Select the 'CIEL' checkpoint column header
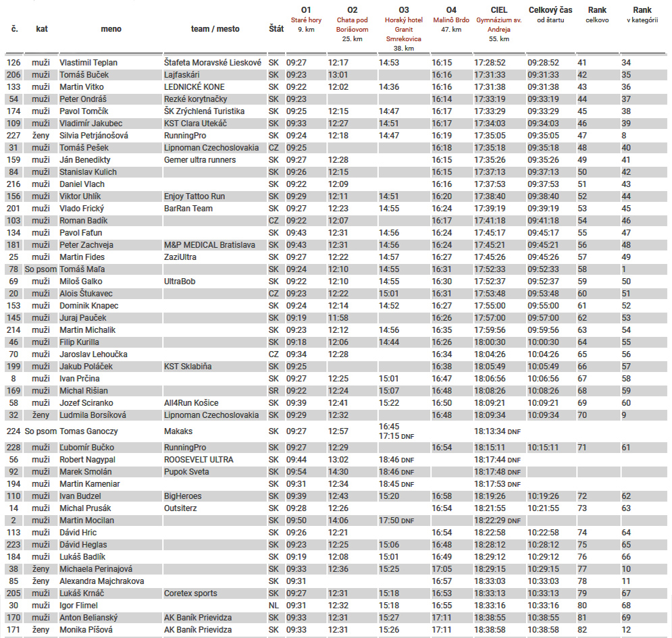The image size is (672, 638). coord(499,10)
